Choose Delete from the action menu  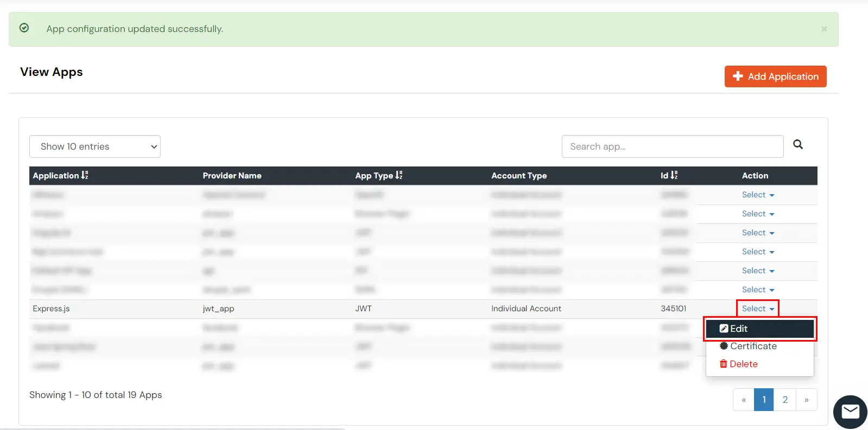759,364
